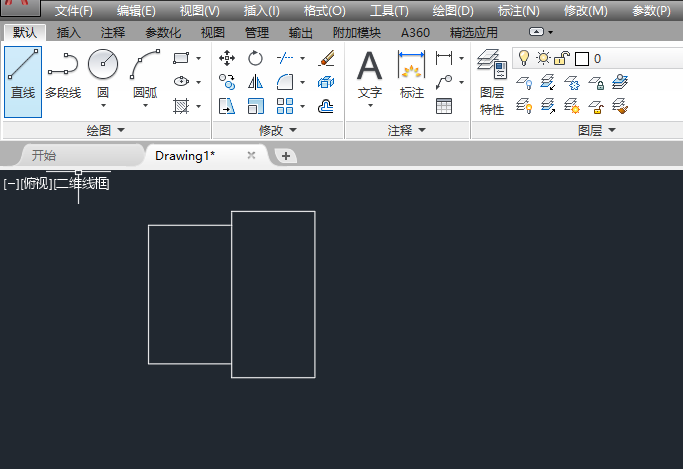Image resolution: width=683 pixels, height=469 pixels.
Task: Open the 编辑(E) menu
Action: [x=136, y=10]
